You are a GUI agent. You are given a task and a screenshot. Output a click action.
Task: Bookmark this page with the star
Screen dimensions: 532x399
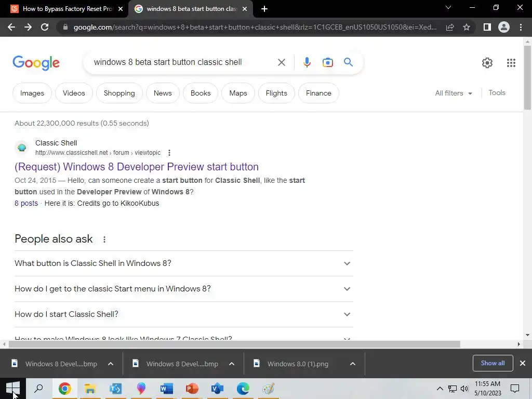[467, 27]
